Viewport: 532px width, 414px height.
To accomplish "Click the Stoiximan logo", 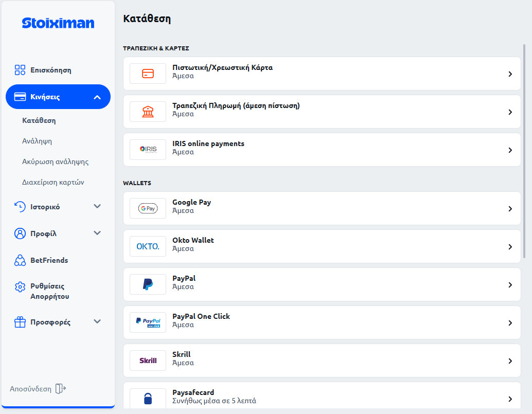I will 58,23.
